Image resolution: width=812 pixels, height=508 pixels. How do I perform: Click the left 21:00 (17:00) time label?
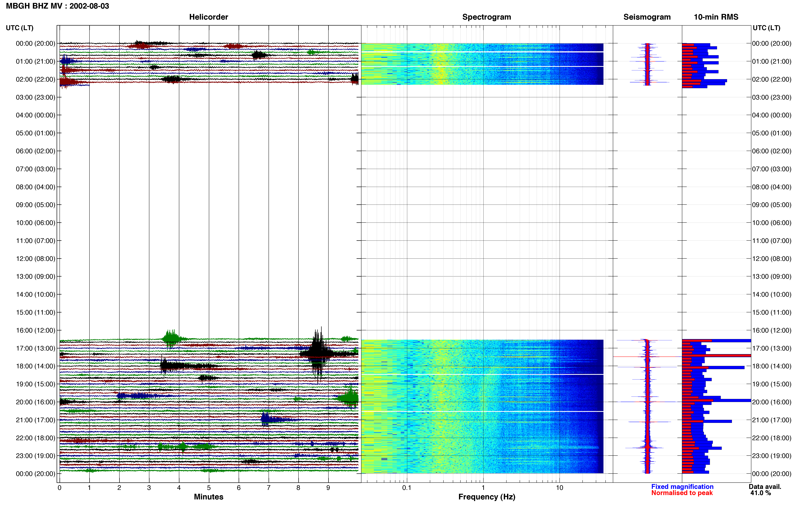[x=36, y=420]
